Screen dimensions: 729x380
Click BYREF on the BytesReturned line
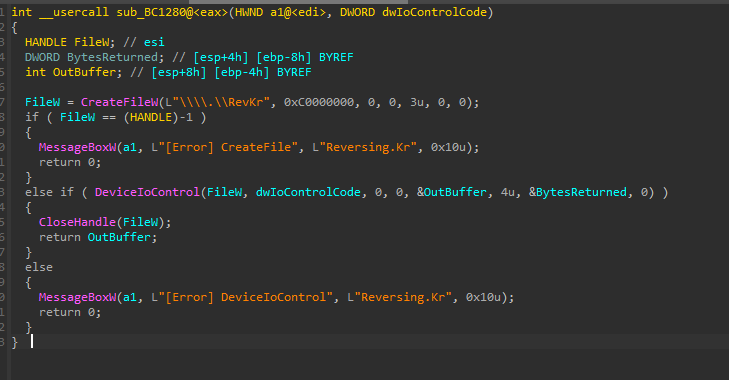[x=336, y=57]
